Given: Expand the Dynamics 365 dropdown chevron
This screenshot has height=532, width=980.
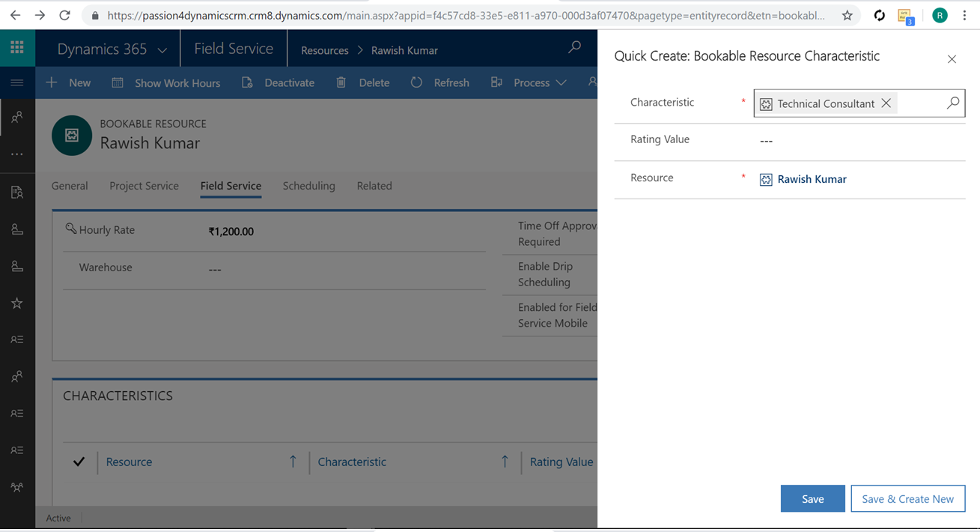Looking at the screenshot, I should pos(162,50).
